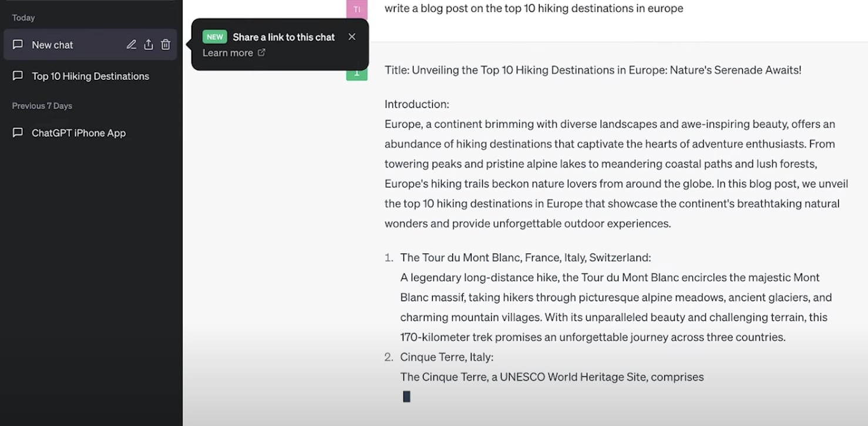Click the 'Share a link to this chat' text
This screenshot has height=426, width=868.
tap(284, 37)
